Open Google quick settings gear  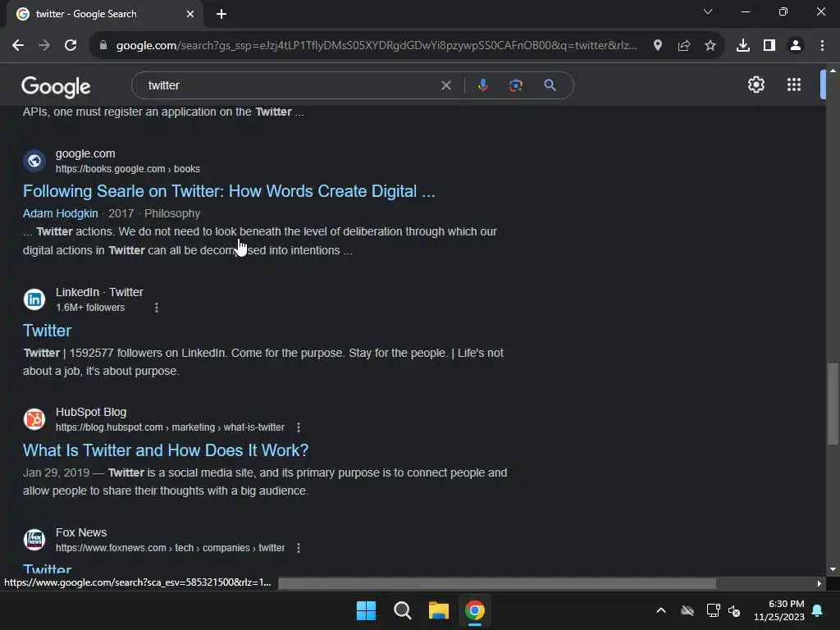click(756, 84)
